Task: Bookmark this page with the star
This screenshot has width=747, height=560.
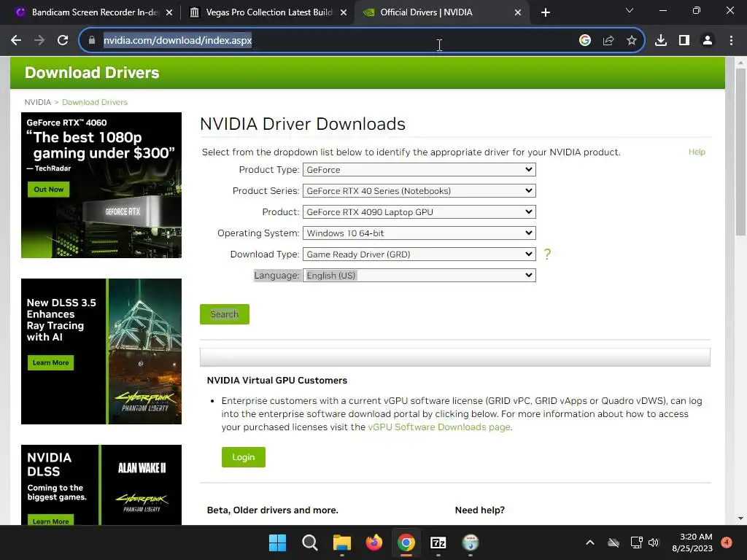Action: point(632,41)
